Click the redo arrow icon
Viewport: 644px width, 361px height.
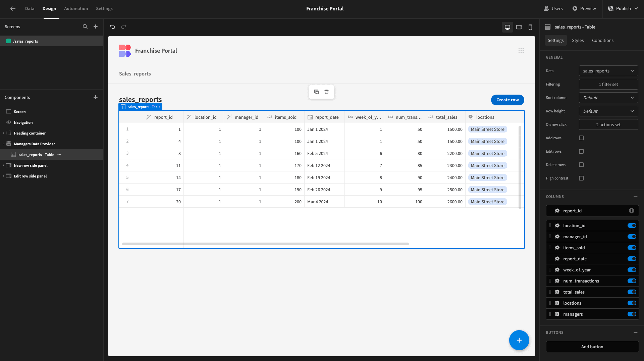click(124, 27)
